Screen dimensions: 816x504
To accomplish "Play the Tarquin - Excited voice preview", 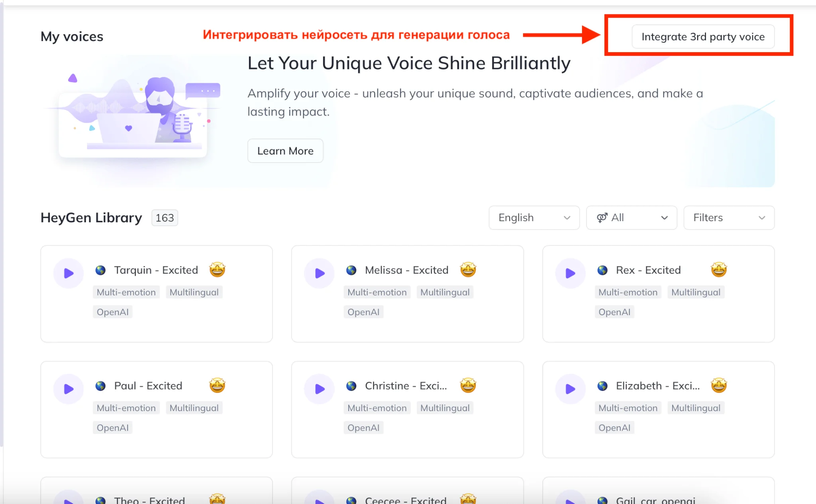I will (69, 273).
